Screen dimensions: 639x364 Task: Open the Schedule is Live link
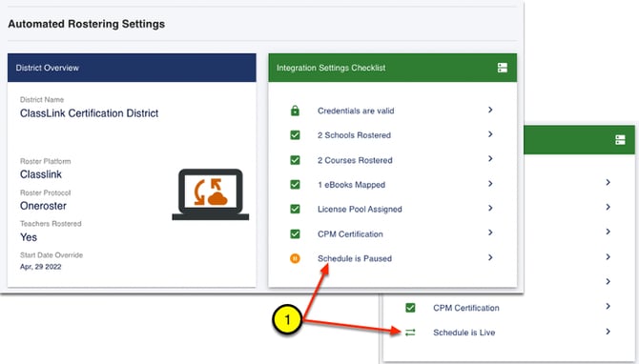point(464,333)
